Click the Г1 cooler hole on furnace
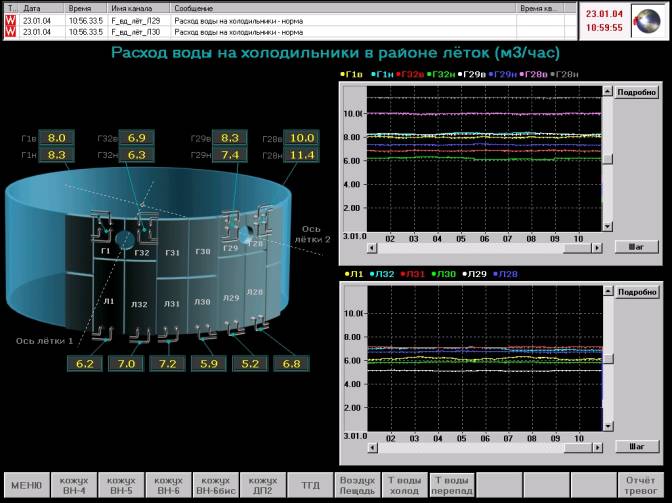672x503 pixels. point(124,240)
